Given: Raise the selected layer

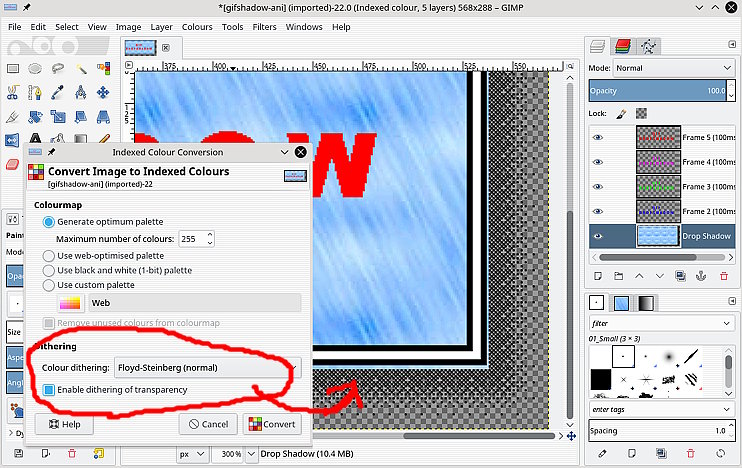Looking at the screenshot, I should [639, 276].
